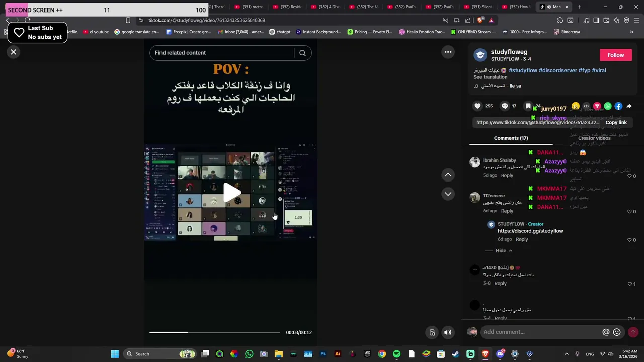Click the Add comment field

click(x=541, y=332)
